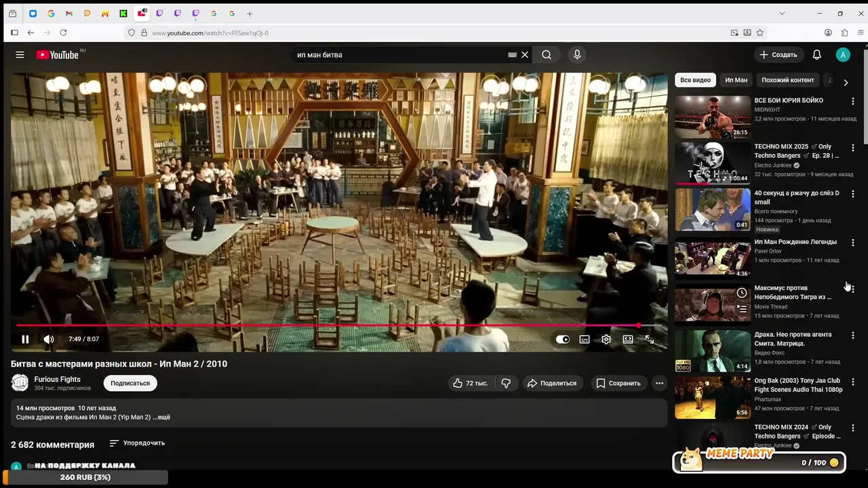Toggle the browser sidebar panel icon
Viewport: 868px width, 488px height.
[x=14, y=33]
